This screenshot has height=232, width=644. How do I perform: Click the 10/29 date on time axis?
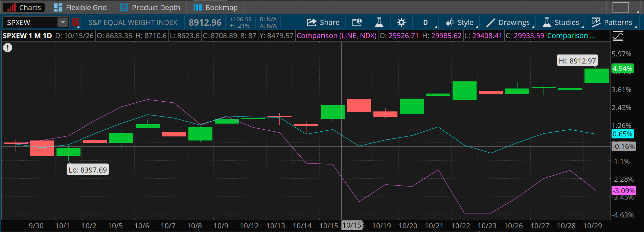click(x=592, y=226)
